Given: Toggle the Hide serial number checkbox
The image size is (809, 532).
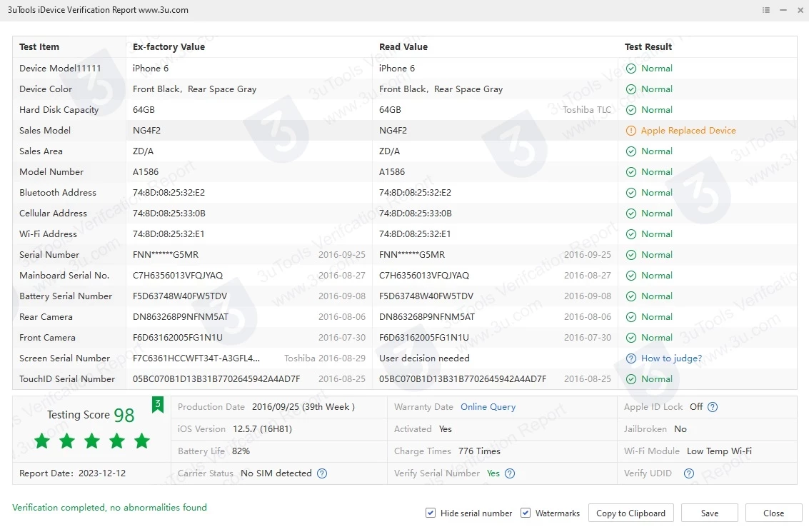Looking at the screenshot, I should coord(431,513).
